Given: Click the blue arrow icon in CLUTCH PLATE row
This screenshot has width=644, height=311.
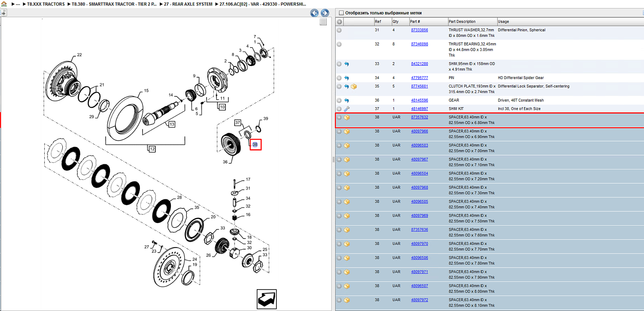Looking at the screenshot, I should pos(346,86).
